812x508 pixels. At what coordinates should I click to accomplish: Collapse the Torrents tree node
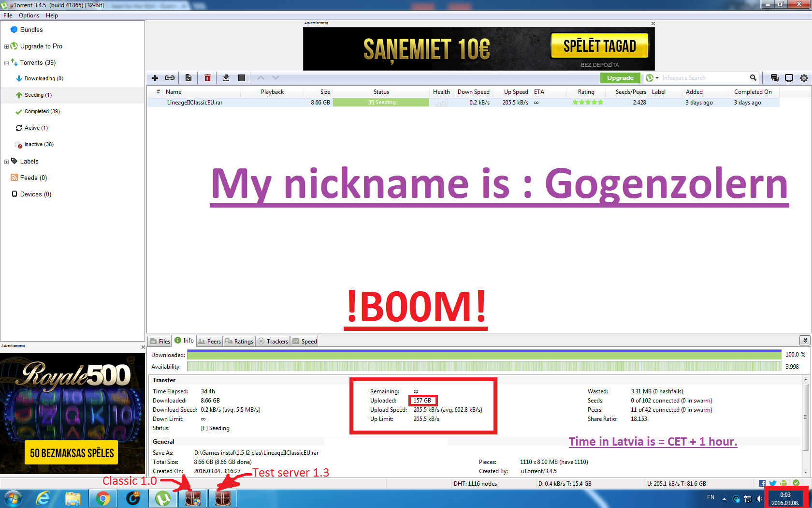(6, 63)
